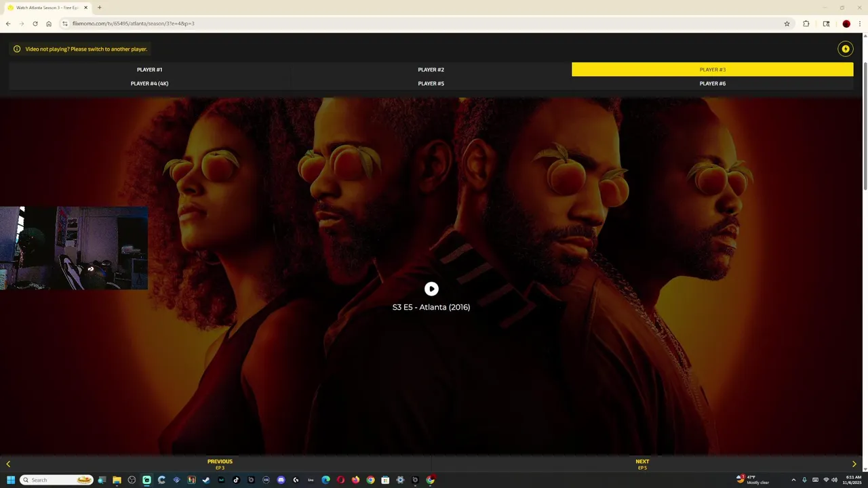Open the browser extensions menu
This screenshot has height=488, width=868.
coord(806,24)
